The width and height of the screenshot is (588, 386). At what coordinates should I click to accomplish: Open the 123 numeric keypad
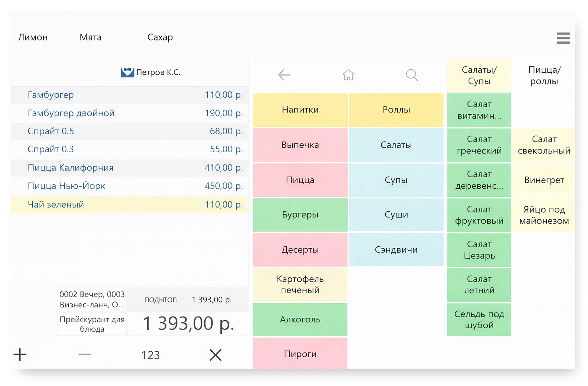coord(150,355)
